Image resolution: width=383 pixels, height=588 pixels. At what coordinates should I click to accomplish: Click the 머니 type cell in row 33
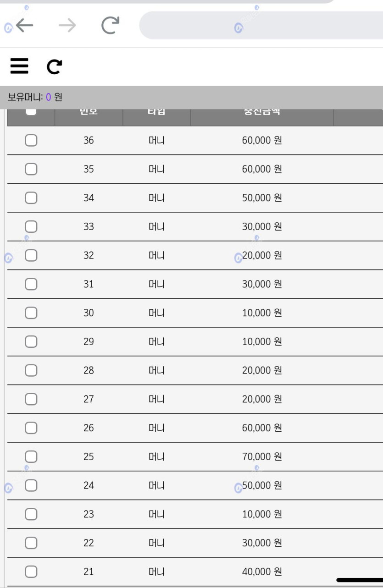pyautogui.click(x=156, y=226)
